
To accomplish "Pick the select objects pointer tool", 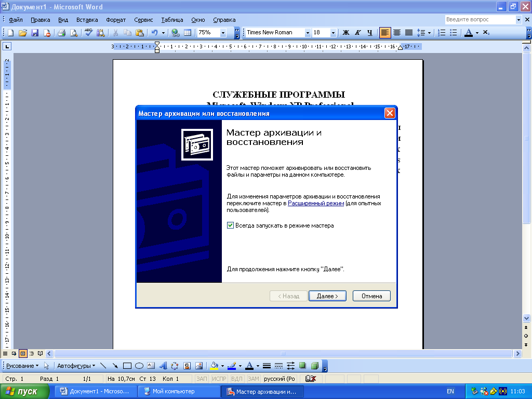I will [46, 366].
